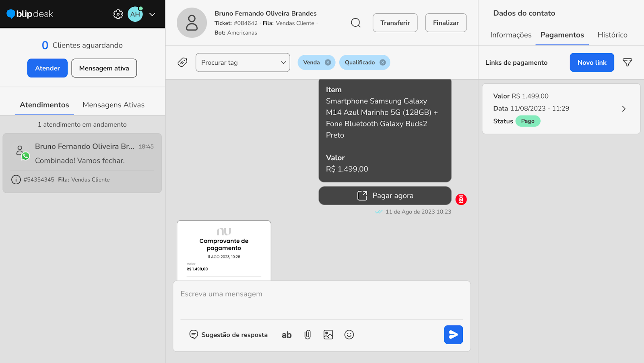The width and height of the screenshot is (644, 363).
Task: Insert an image with the picture icon
Action: pyautogui.click(x=328, y=334)
